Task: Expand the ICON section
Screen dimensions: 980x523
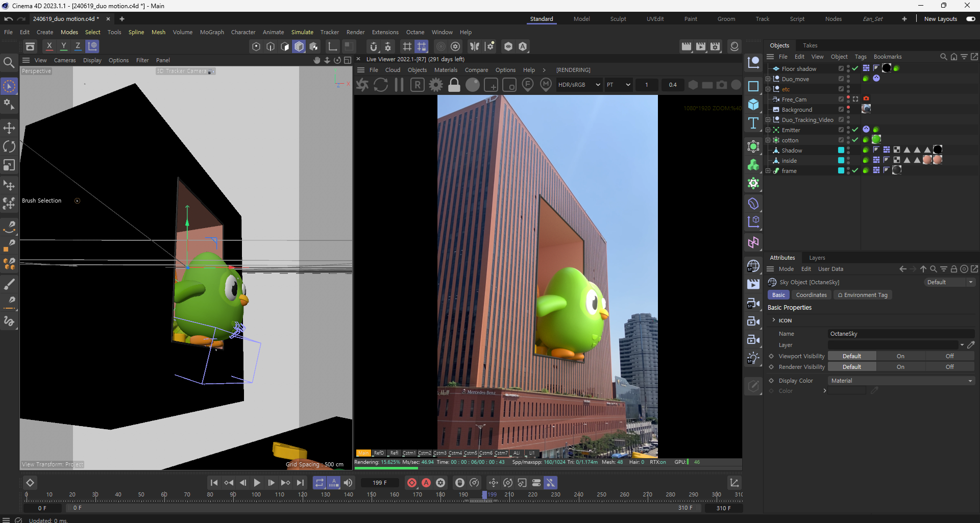Action: coord(774,320)
